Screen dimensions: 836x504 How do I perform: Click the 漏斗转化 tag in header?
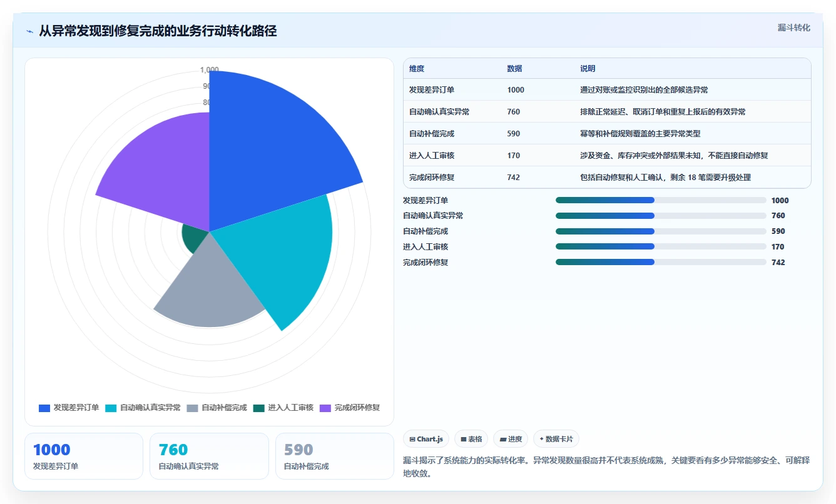pos(793,28)
